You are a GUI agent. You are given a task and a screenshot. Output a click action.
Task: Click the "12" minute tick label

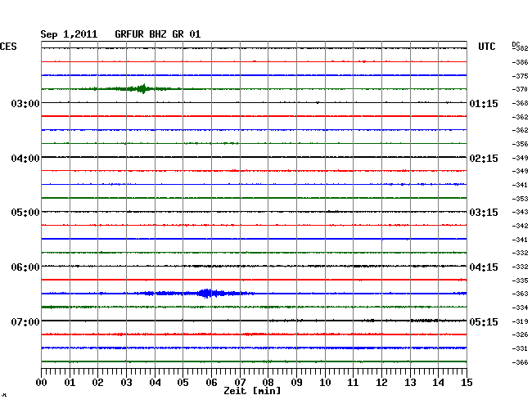coord(381,383)
